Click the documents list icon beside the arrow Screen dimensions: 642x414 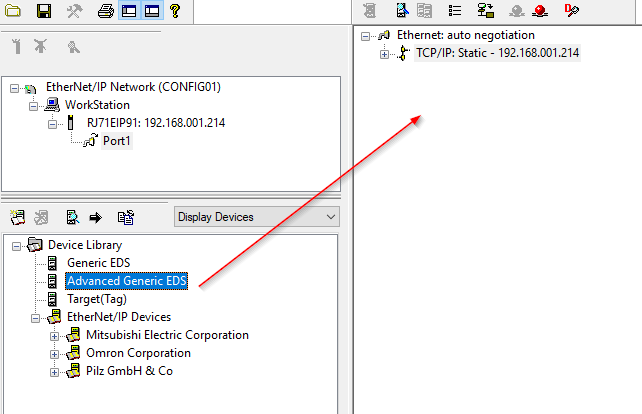(x=126, y=217)
